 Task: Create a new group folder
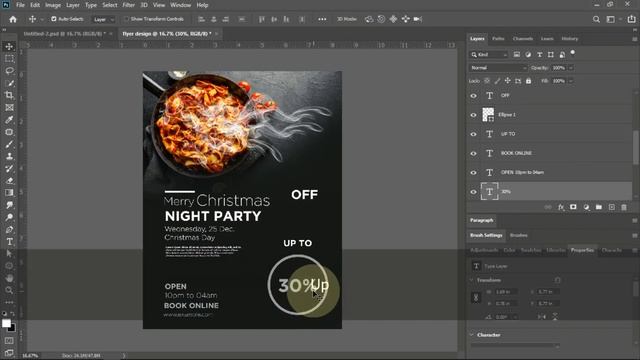coord(599,207)
